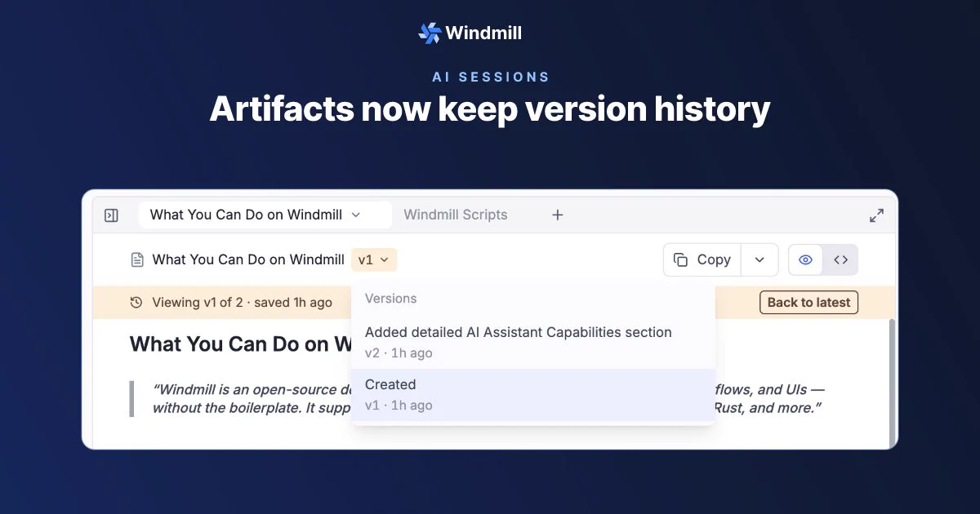The image size is (980, 514).
Task: Expand artifact panel to fullscreen
Action: (x=876, y=215)
